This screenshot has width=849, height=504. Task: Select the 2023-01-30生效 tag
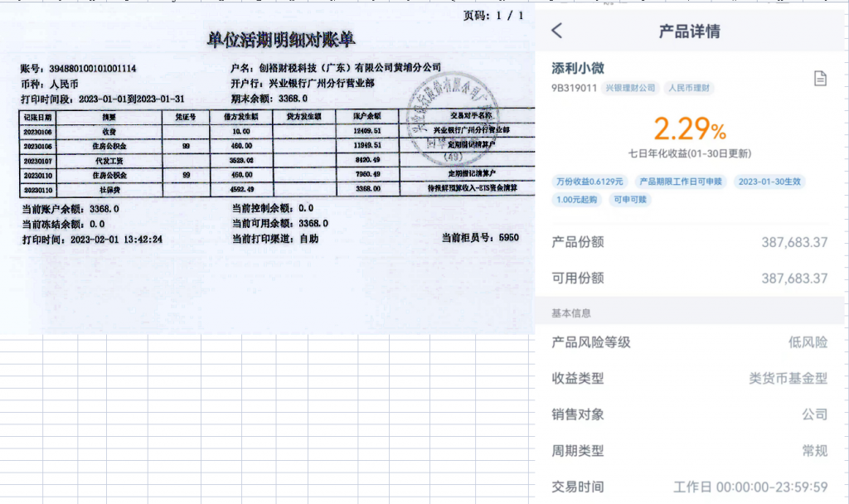pos(769,182)
